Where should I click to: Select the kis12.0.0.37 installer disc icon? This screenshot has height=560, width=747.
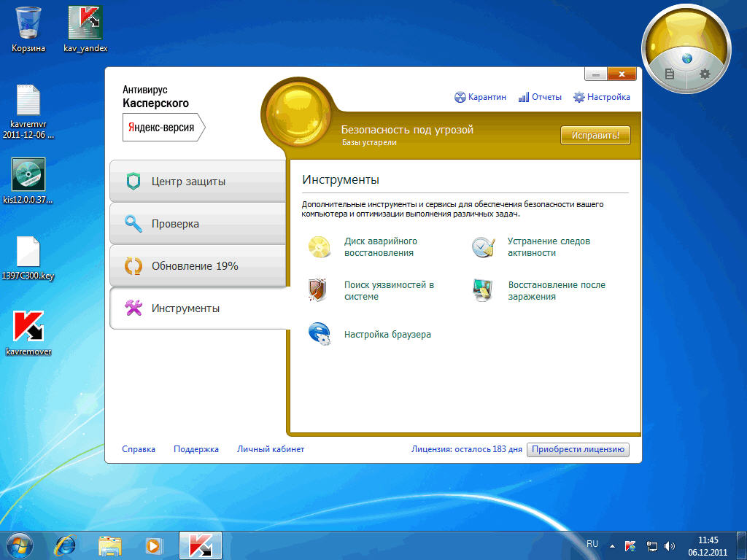point(28,181)
